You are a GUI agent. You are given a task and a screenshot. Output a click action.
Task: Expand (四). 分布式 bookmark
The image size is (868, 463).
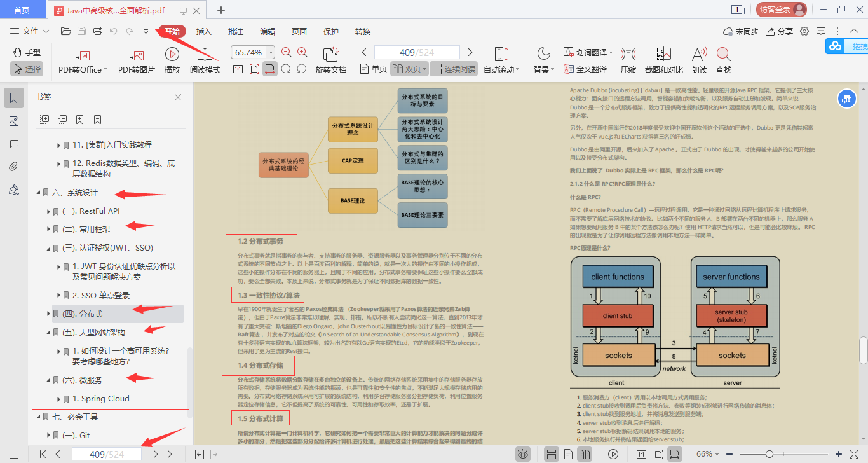tap(49, 314)
